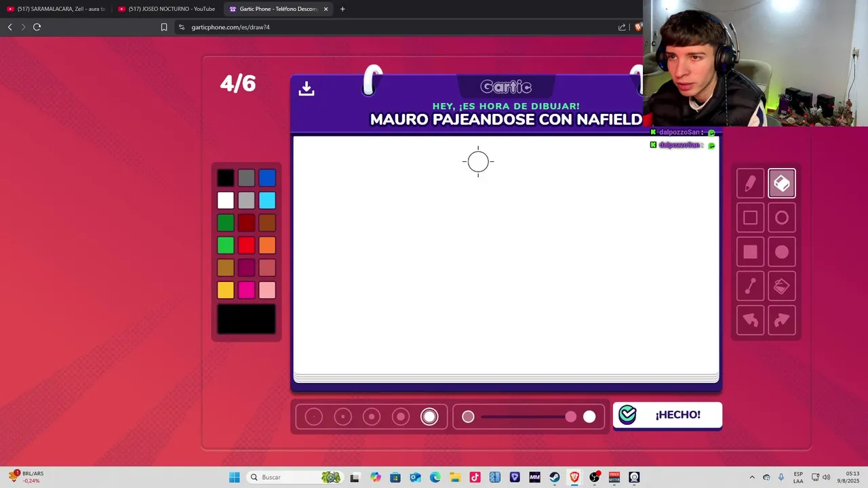This screenshot has height=488, width=868.
Task: Choose the black color swatch in the palette
Action: 226,178
